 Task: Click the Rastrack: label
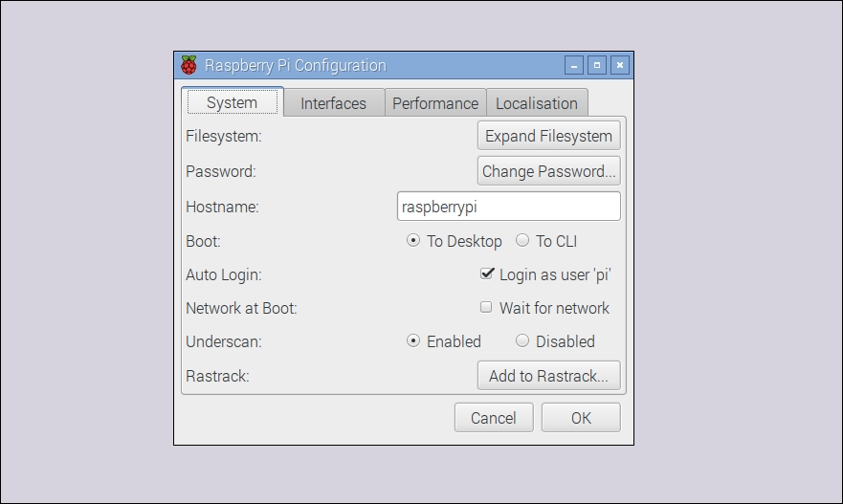(x=218, y=376)
